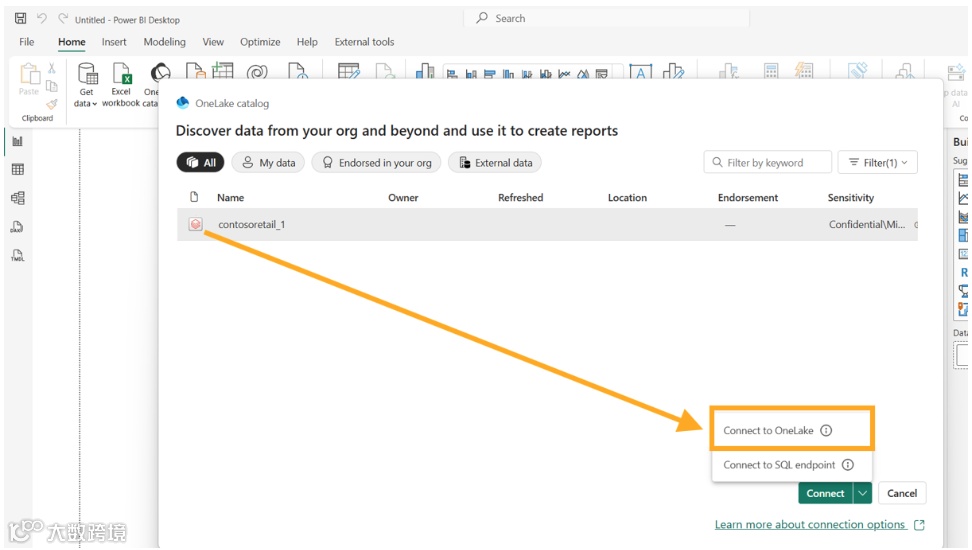
Task: Click the Cut scissors icon
Action: coord(52,69)
